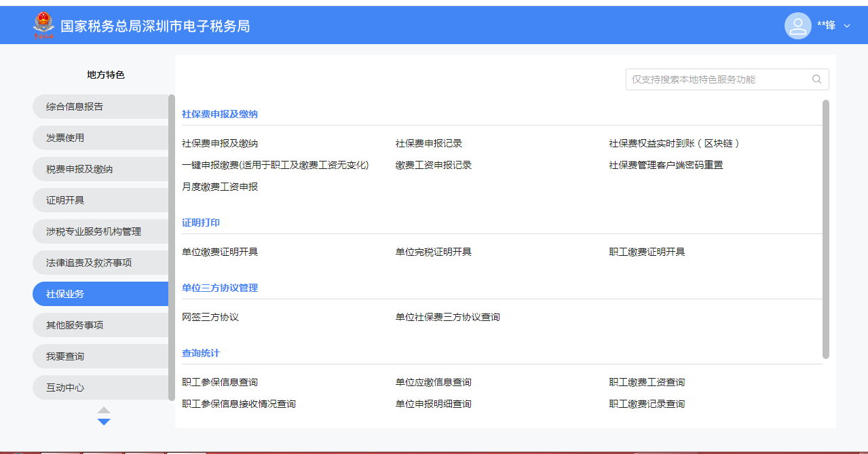868x454 pixels.
Task: Click the user avatar icon
Action: [x=797, y=26]
